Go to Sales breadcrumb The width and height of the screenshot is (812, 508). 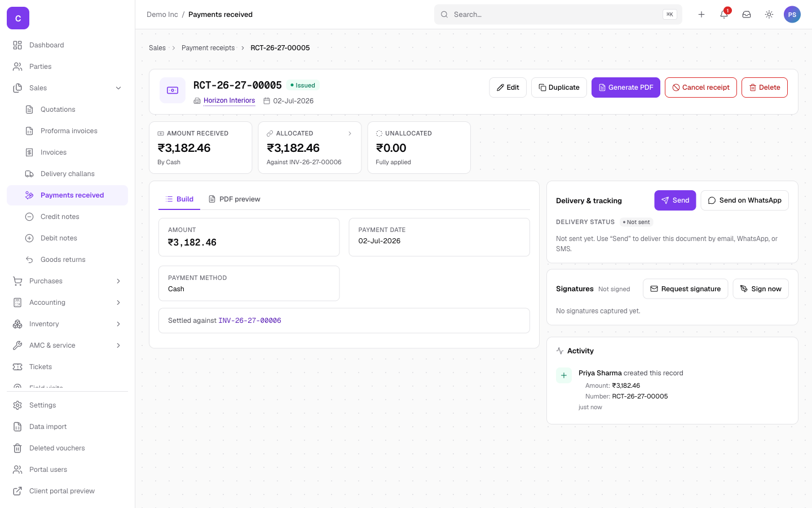pos(157,48)
